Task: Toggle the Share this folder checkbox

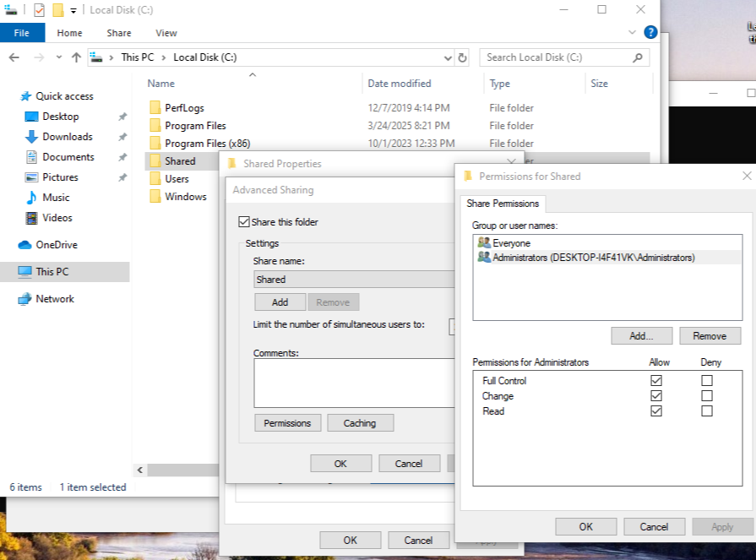Action: coord(244,221)
